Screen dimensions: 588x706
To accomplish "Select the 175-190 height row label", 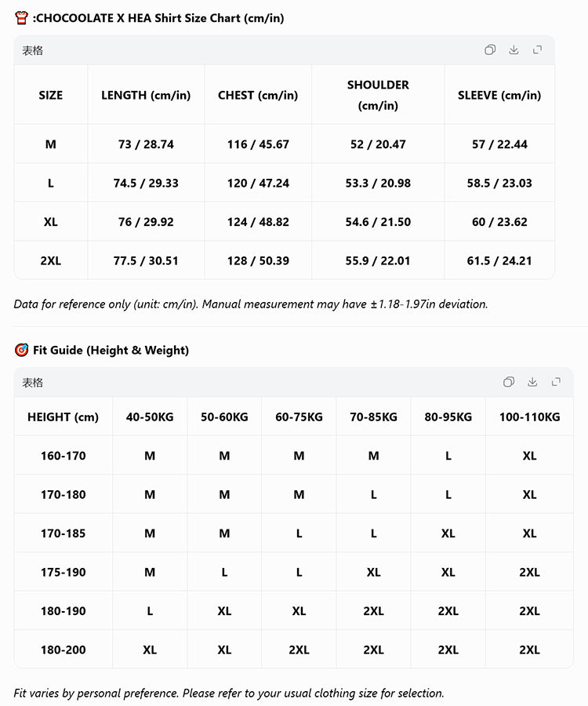I will point(63,573).
